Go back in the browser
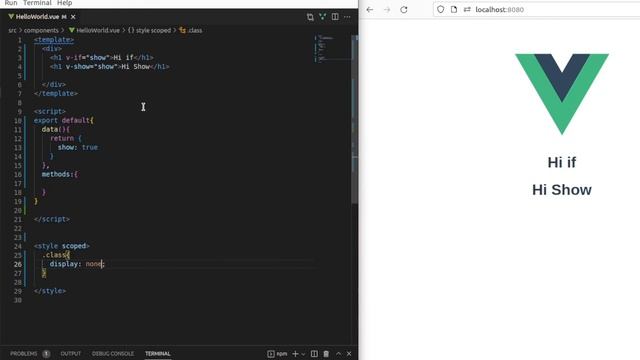Viewport: 640px width, 360px height. [370, 9]
